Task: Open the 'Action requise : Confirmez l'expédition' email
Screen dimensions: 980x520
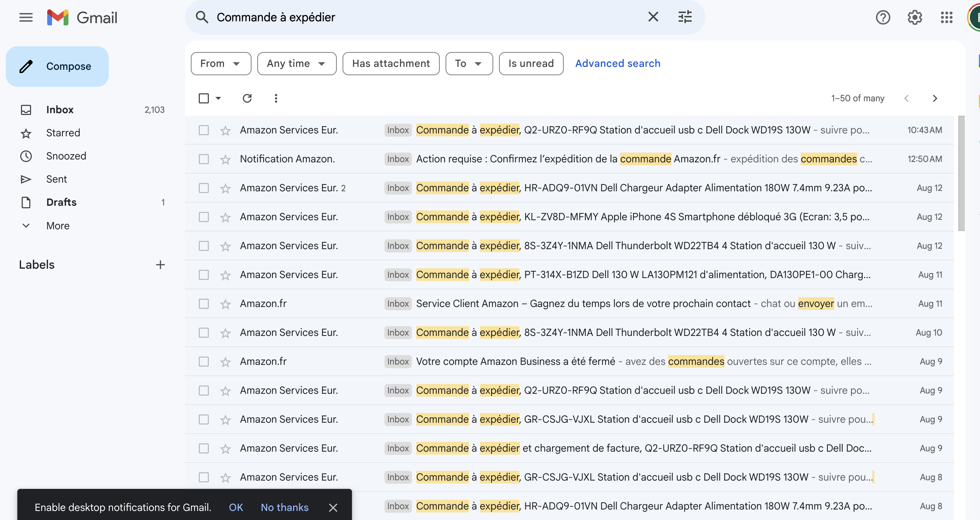Action: [569, 159]
